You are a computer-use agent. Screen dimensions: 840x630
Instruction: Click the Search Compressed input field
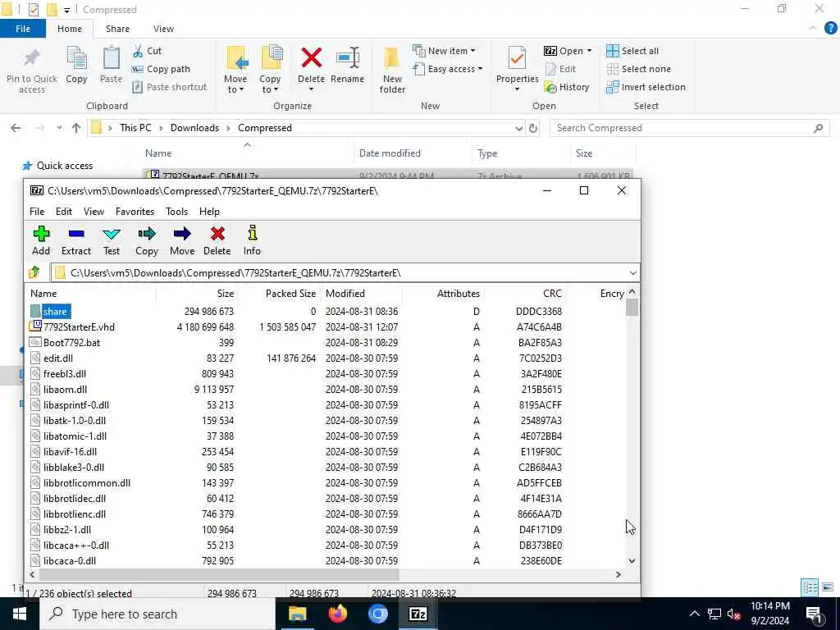point(689,128)
